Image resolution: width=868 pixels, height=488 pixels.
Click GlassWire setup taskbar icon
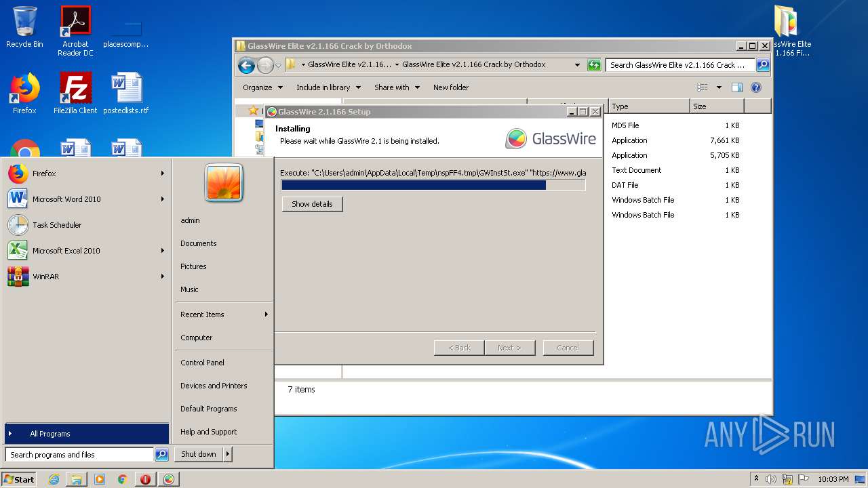(x=168, y=479)
